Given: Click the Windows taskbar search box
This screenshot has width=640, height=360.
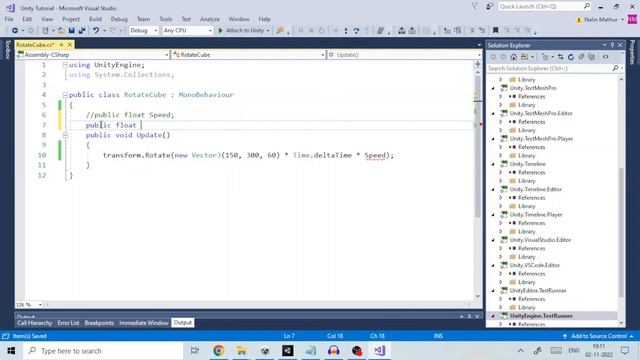Looking at the screenshot, I should (x=103, y=351).
